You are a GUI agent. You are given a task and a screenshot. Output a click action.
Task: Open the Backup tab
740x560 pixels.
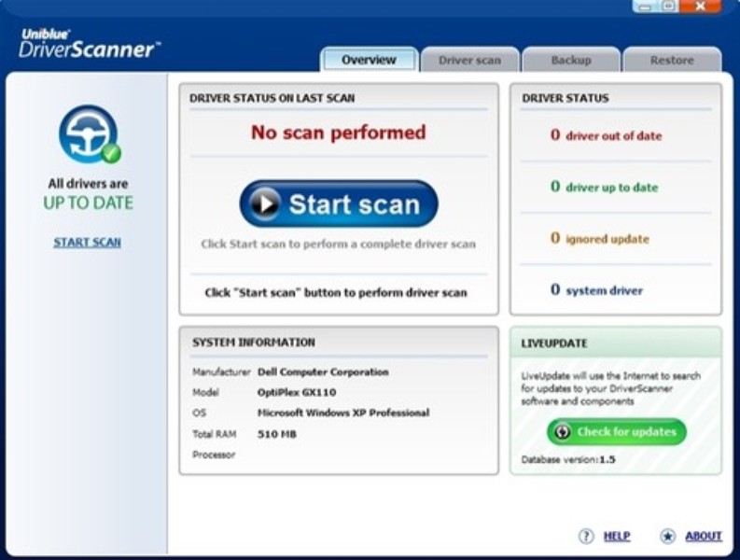tap(570, 60)
